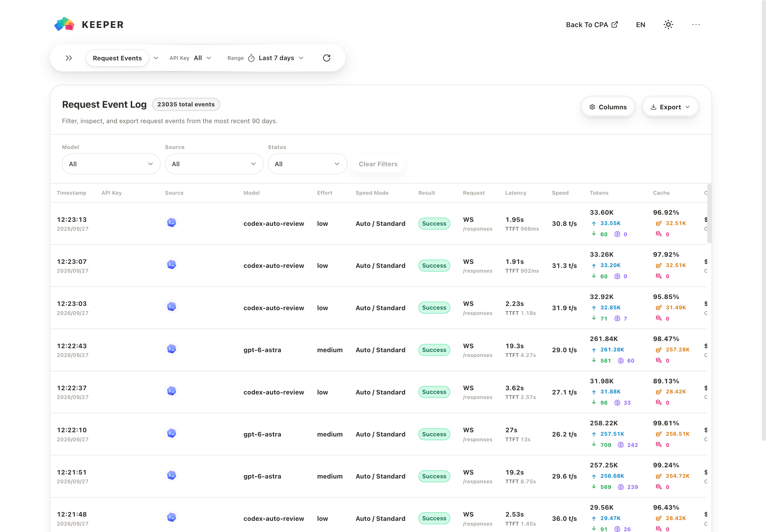Click source icon in the 12:23:03 row
Screen dimensions: 766x532
coord(171,307)
